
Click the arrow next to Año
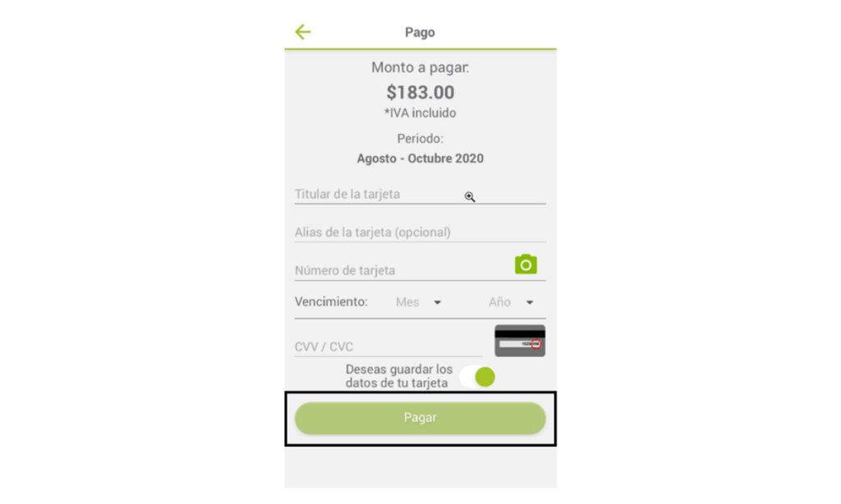pyautogui.click(x=530, y=303)
